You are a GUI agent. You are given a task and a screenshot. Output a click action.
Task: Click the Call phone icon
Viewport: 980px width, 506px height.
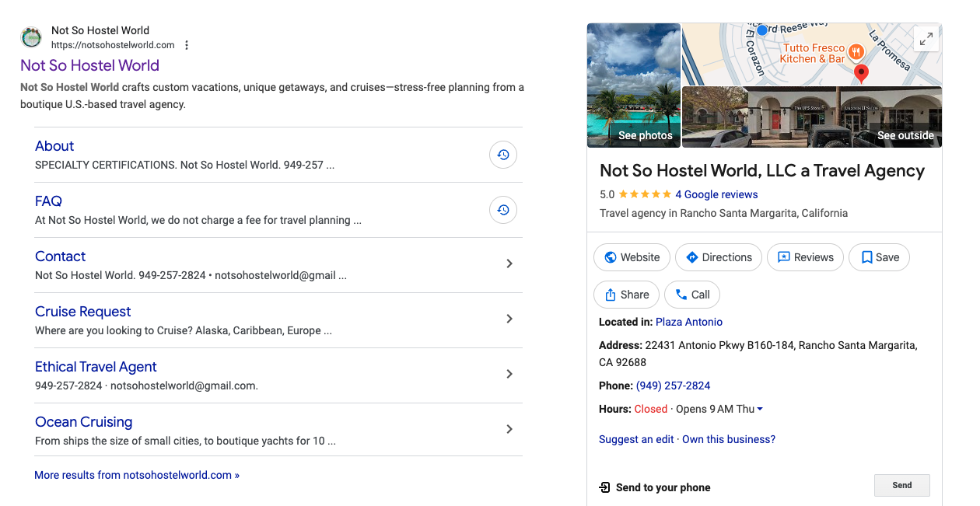tap(681, 295)
